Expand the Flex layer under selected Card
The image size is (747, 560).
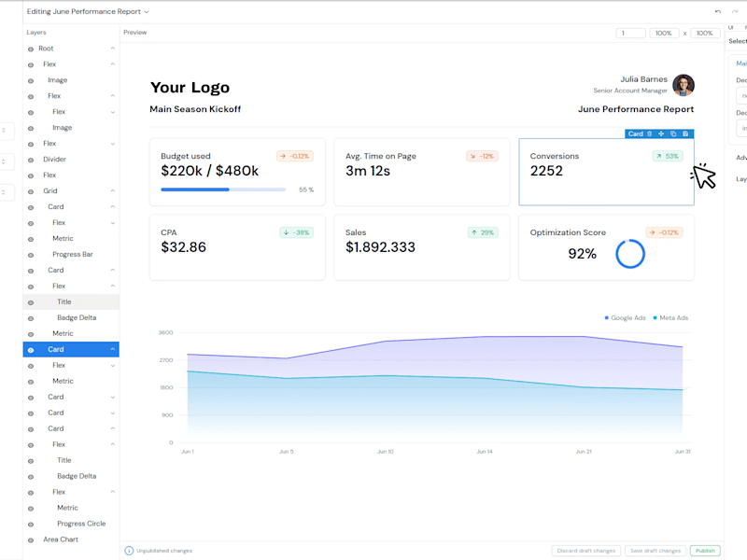click(x=112, y=366)
